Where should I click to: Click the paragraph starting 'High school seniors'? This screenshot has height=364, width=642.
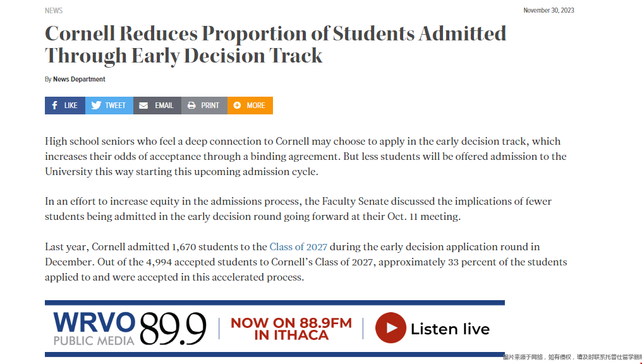pos(305,157)
